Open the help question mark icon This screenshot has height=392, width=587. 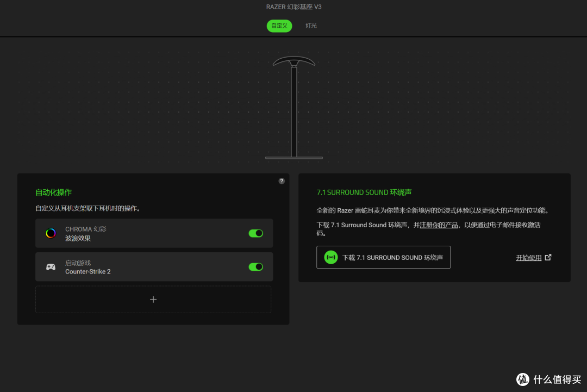coord(282,181)
